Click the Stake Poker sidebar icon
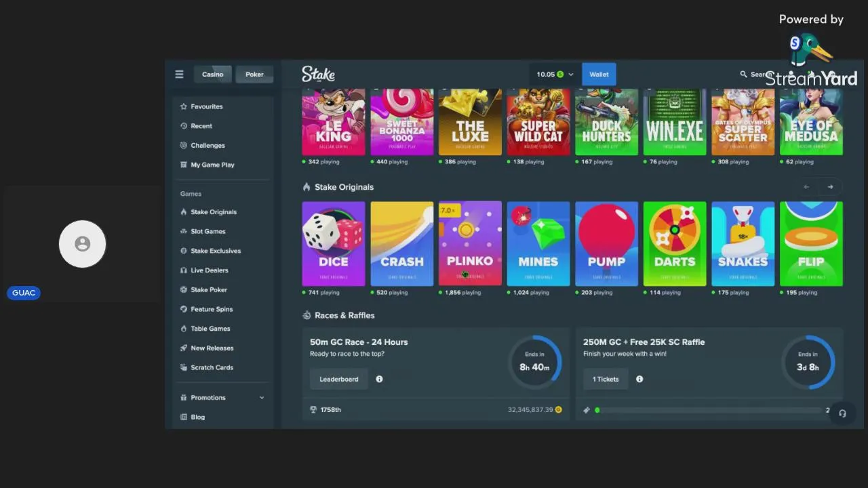This screenshot has height=488, width=868. pos(184,289)
